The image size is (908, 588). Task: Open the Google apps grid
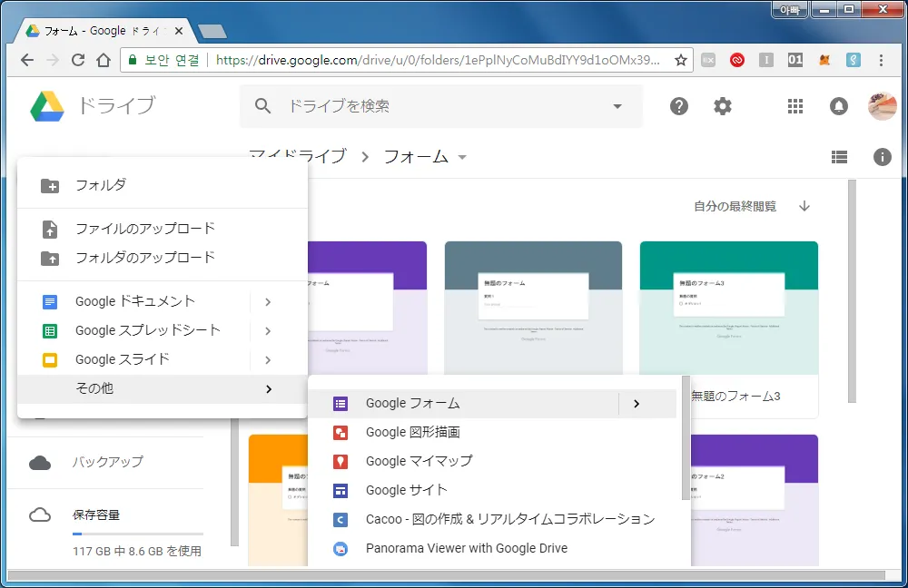tap(795, 106)
